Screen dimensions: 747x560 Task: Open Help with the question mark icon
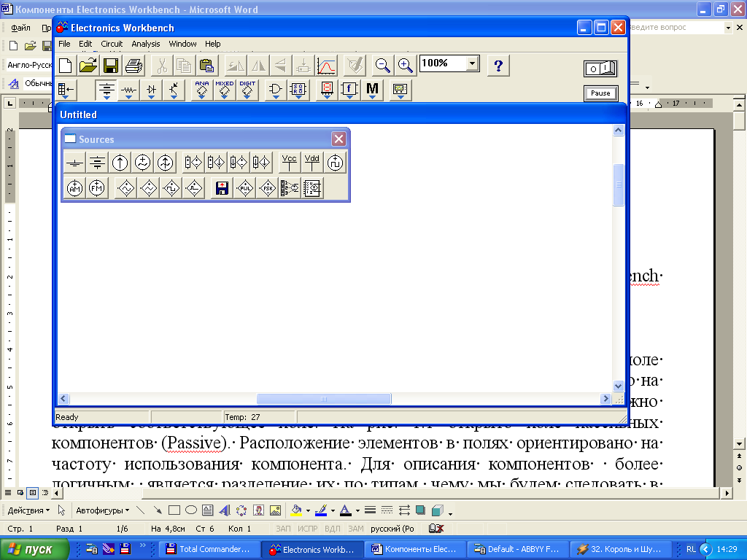pos(498,66)
